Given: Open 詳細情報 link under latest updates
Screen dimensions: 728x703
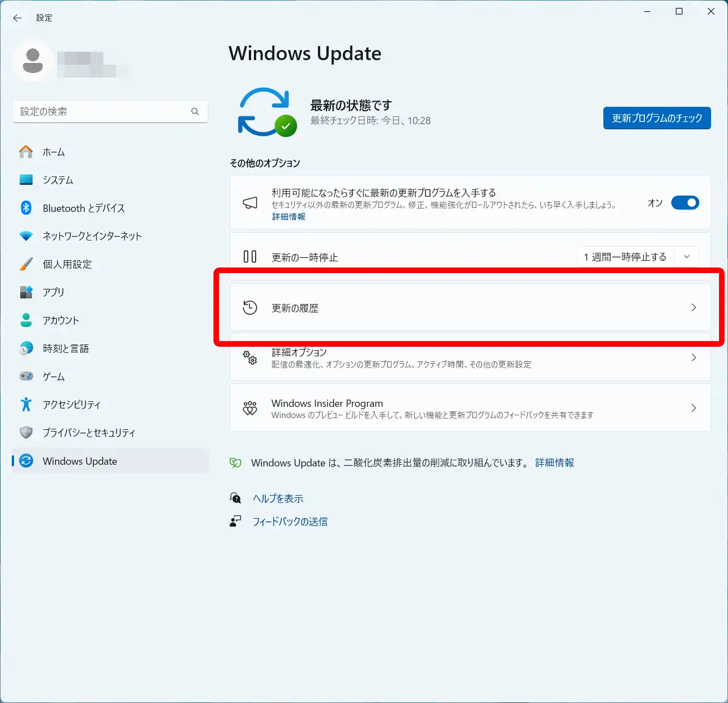Looking at the screenshot, I should tap(289, 216).
